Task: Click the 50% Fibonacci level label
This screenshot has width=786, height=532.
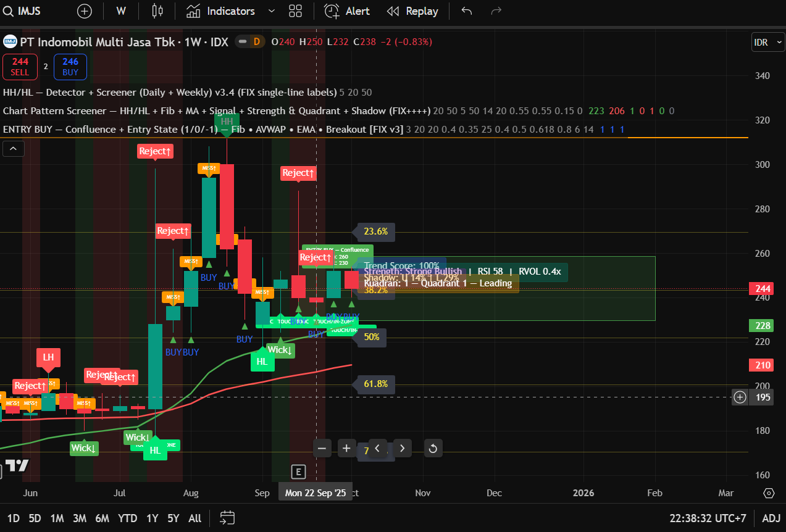Action: point(371,337)
